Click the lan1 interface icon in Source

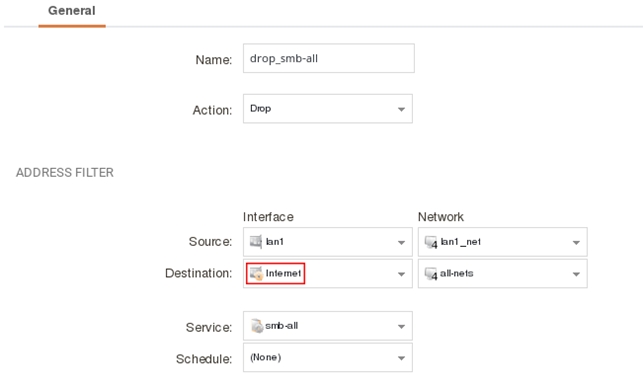[256, 242]
